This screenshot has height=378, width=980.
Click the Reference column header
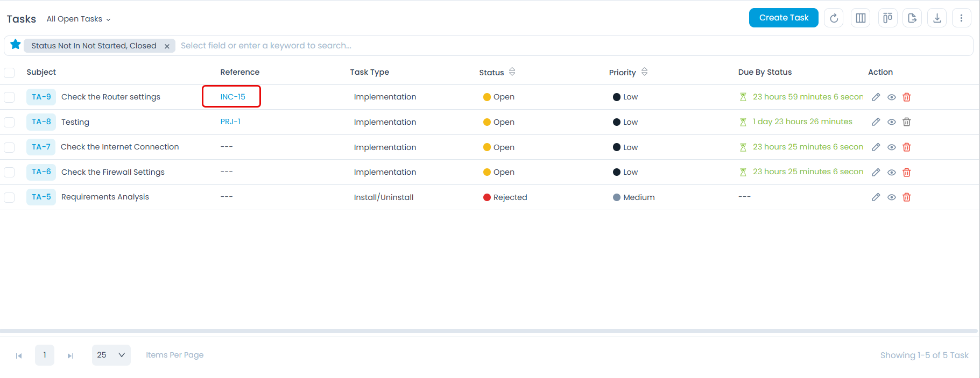point(239,72)
